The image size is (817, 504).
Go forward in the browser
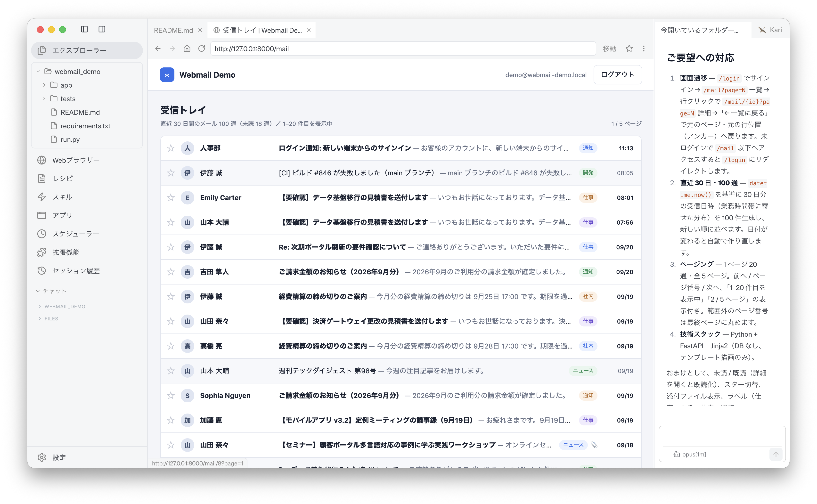click(x=172, y=49)
